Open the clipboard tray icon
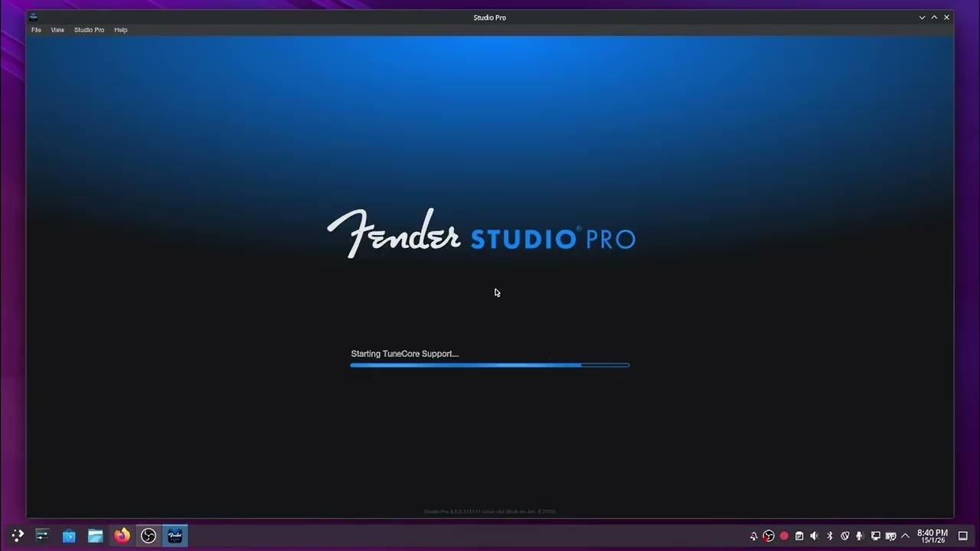This screenshot has width=980, height=551. click(x=799, y=536)
